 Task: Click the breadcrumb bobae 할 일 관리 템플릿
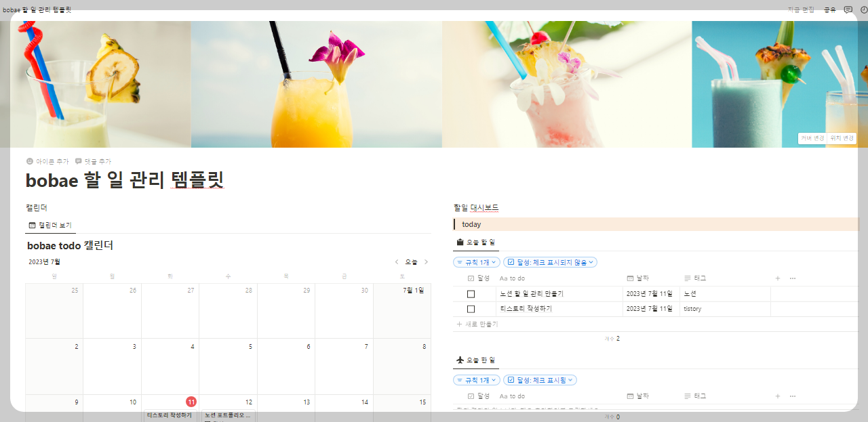[37, 9]
